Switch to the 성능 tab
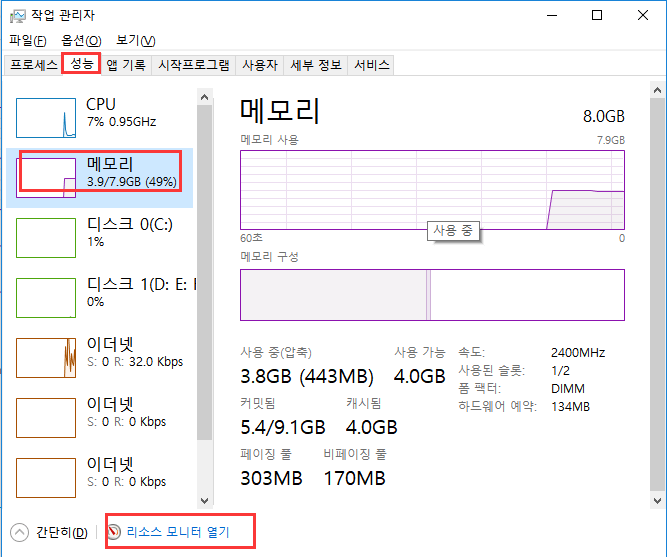667x557 pixels. coord(81,64)
